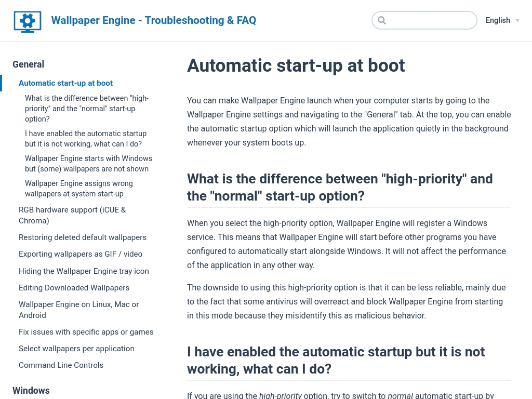532x399 pixels.
Task: Click paragraph starting 'You can make Wallpaper Engine launch'
Action: 349,122
